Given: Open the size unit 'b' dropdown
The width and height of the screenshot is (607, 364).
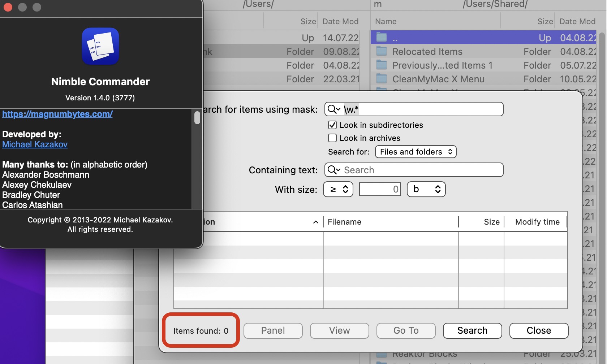Looking at the screenshot, I should pyautogui.click(x=426, y=189).
